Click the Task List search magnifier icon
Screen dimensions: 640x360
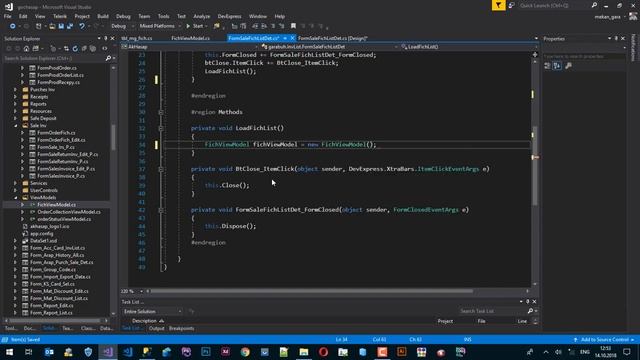click(530, 311)
